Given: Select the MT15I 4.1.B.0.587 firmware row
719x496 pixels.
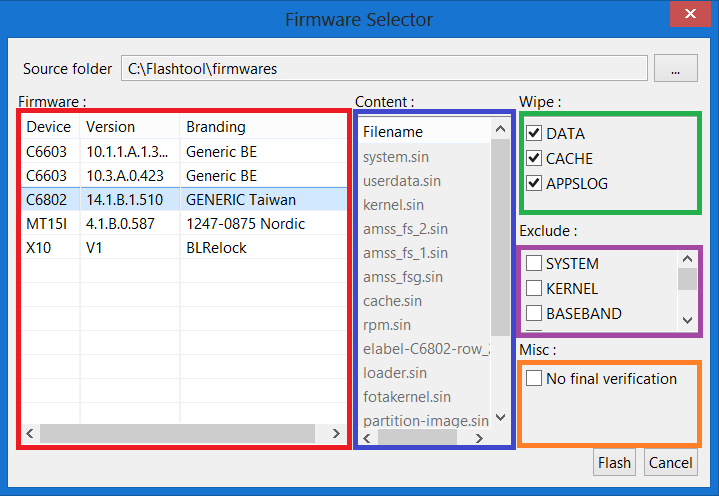Looking at the screenshot, I should (x=184, y=224).
